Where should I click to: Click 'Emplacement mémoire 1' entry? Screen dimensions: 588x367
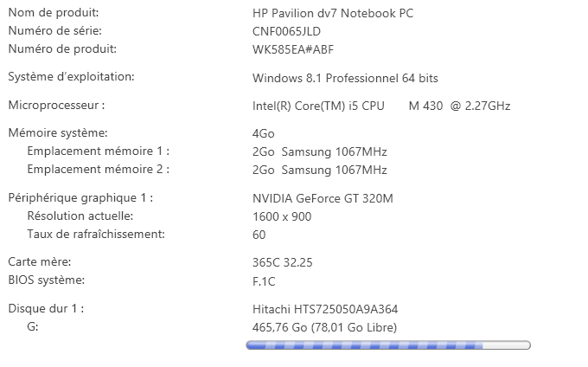click(98, 151)
